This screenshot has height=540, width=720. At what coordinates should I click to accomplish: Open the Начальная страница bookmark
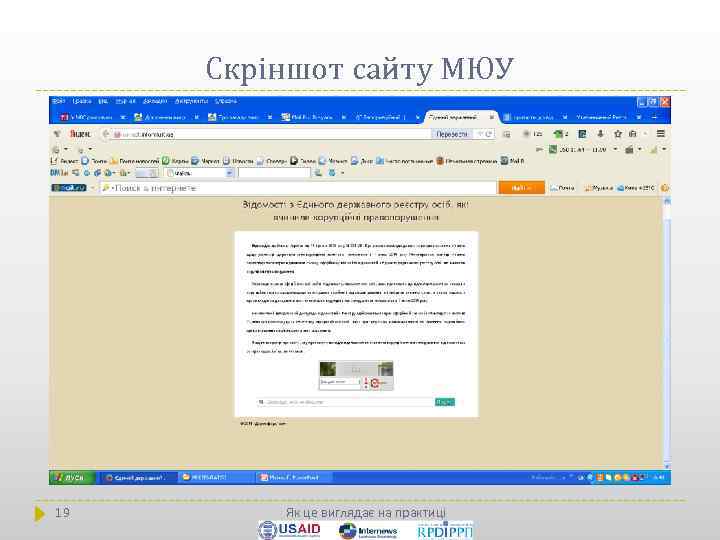tap(467, 161)
